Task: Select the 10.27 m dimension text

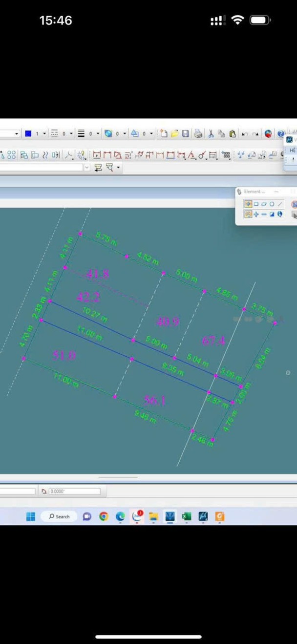Action: pos(95,315)
